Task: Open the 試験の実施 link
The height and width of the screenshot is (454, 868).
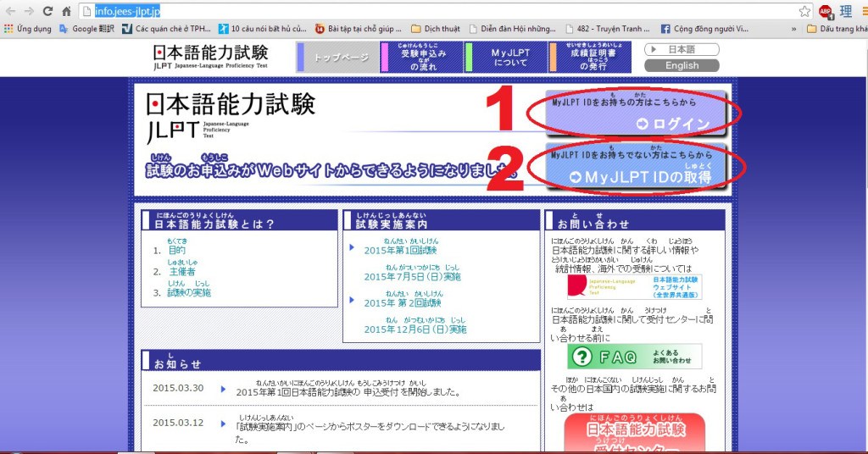Action: point(189,292)
